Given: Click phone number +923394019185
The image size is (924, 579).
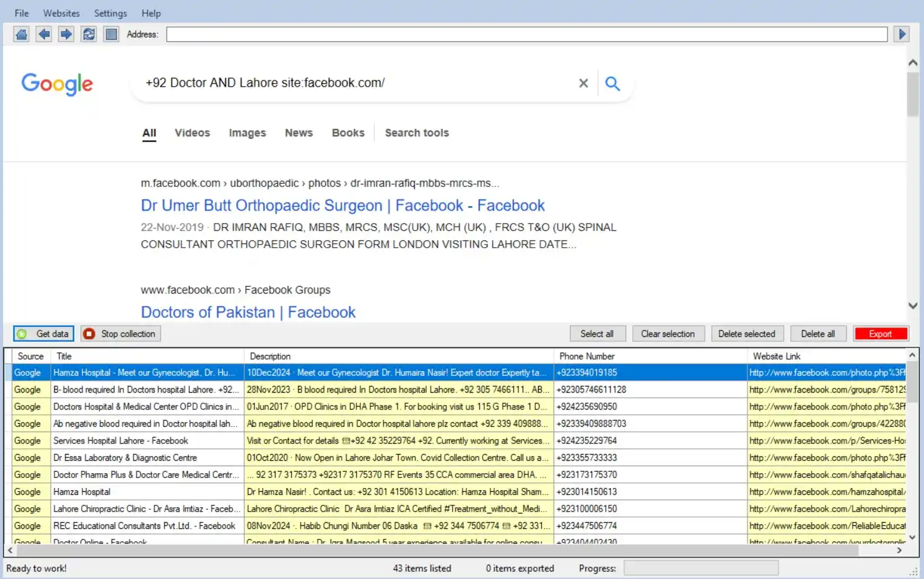Looking at the screenshot, I should tap(586, 373).
